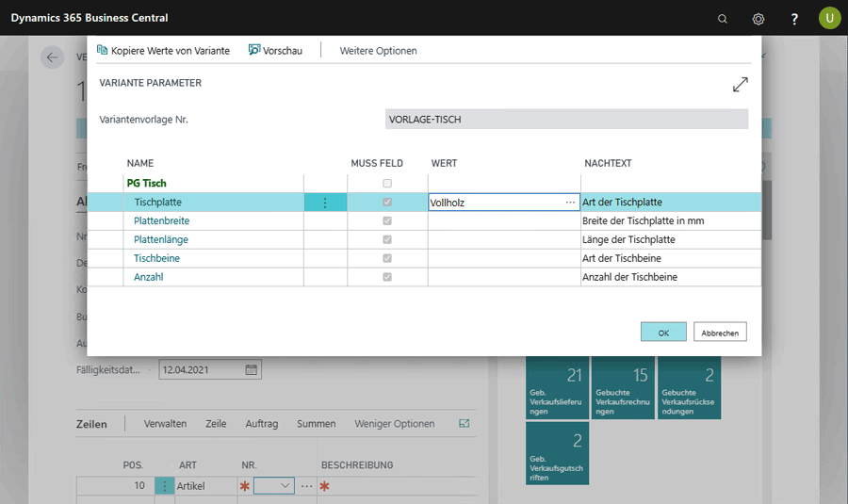Toggle Muss Feld checkbox for Tischplatte
Image resolution: width=848 pixels, height=504 pixels.
point(387,203)
